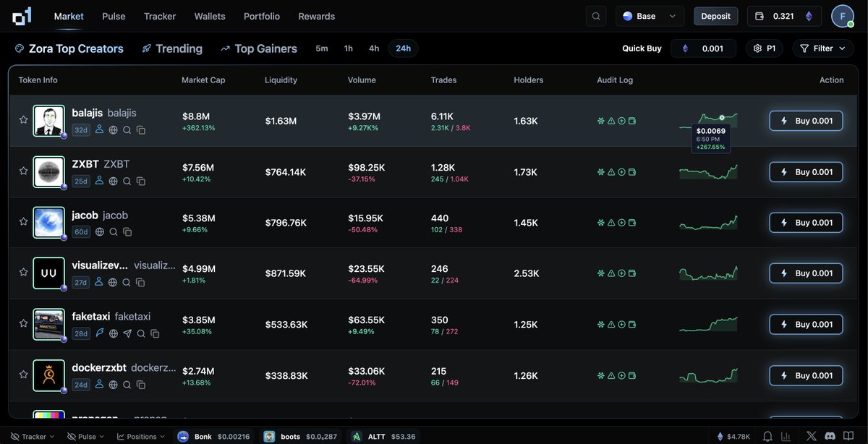Open dockerzxbt's creator profile icon
The height and width of the screenshot is (444, 868).
coord(100,385)
